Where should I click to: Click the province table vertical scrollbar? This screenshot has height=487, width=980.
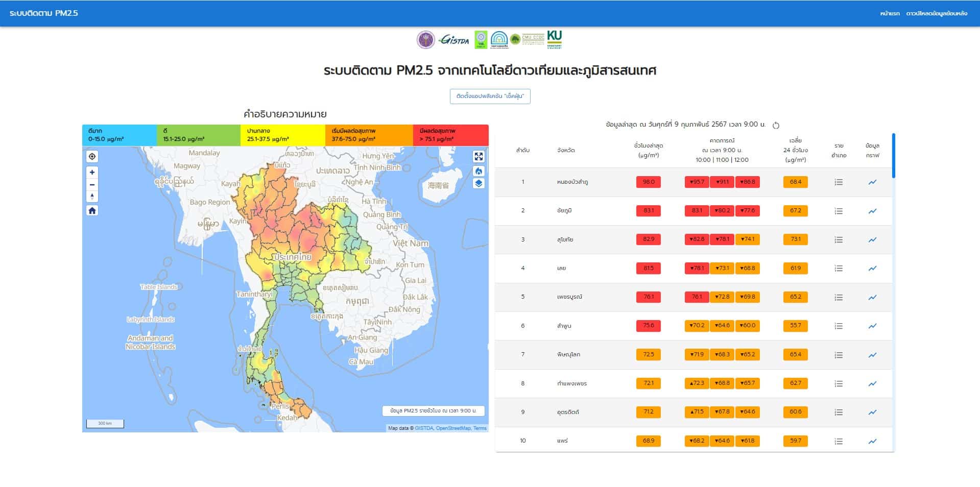(893, 156)
